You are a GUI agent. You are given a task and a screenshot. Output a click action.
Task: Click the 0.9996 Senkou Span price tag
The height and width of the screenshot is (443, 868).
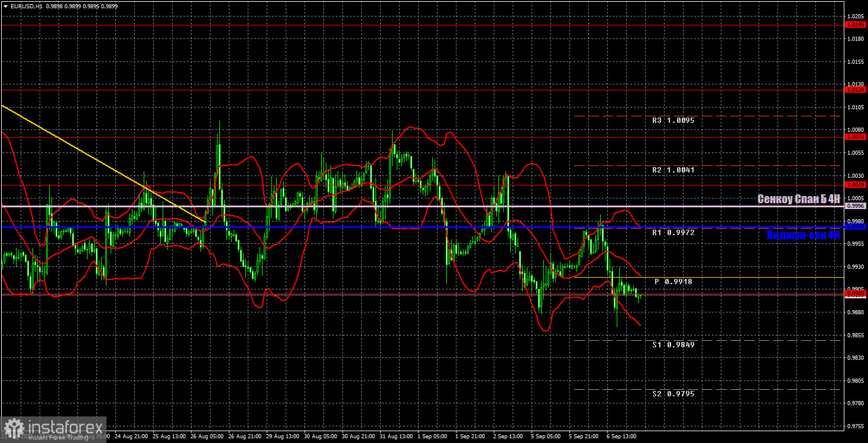pos(856,206)
